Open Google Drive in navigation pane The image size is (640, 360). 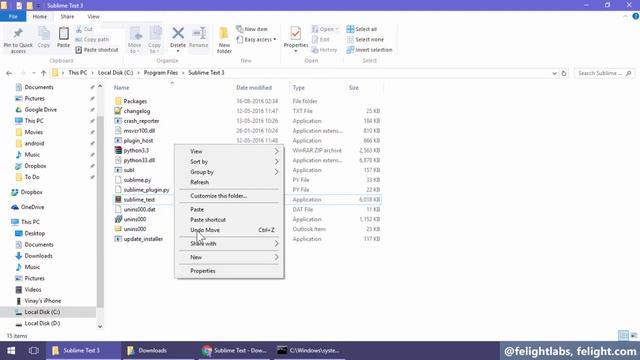(x=40, y=110)
